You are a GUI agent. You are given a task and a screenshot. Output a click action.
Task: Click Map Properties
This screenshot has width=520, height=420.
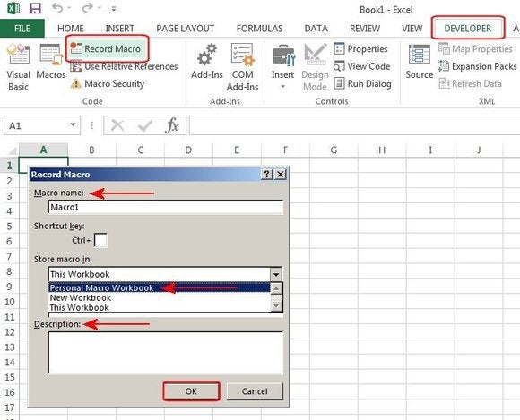coord(475,48)
